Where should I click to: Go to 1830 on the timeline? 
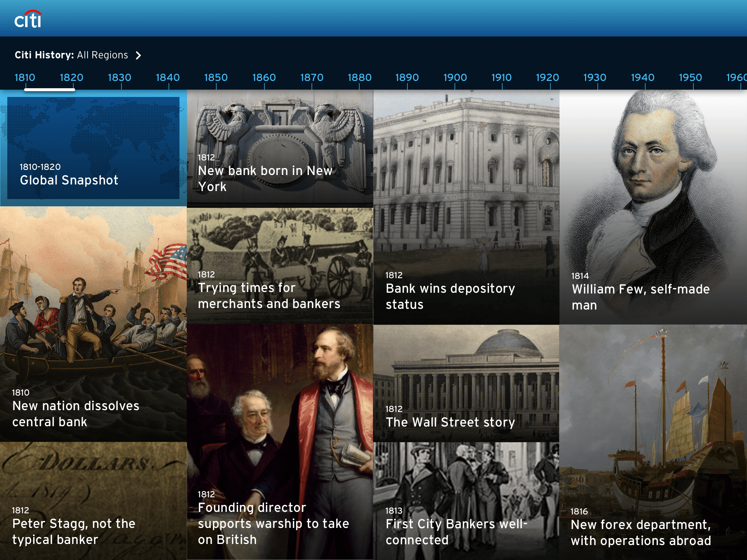pos(120,78)
